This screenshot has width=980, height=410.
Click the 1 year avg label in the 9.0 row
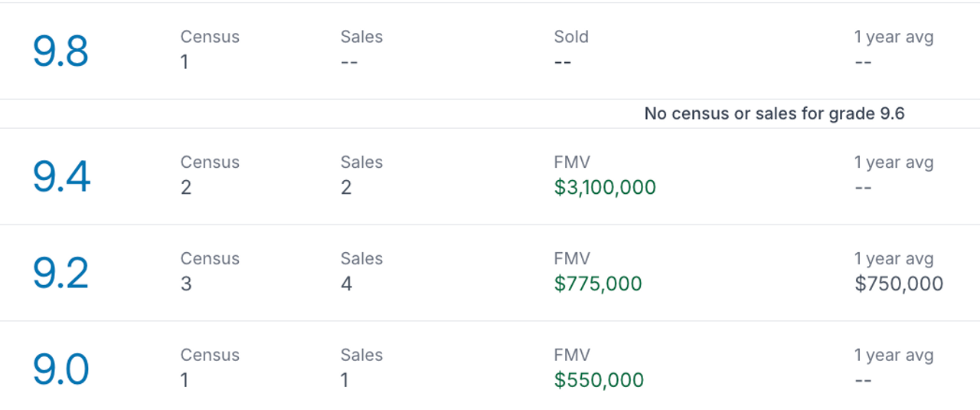tap(894, 356)
